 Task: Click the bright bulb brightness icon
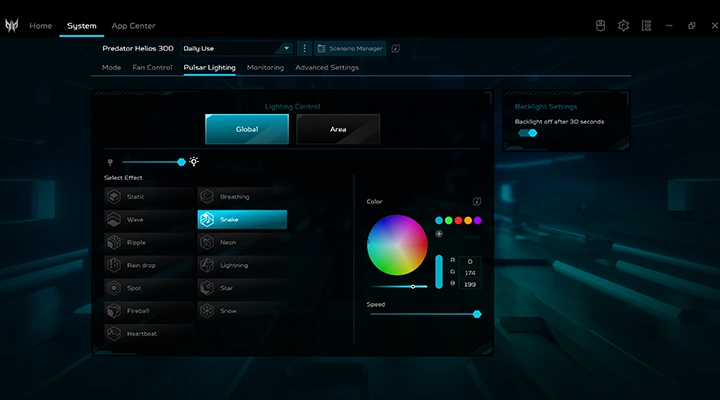pos(194,162)
